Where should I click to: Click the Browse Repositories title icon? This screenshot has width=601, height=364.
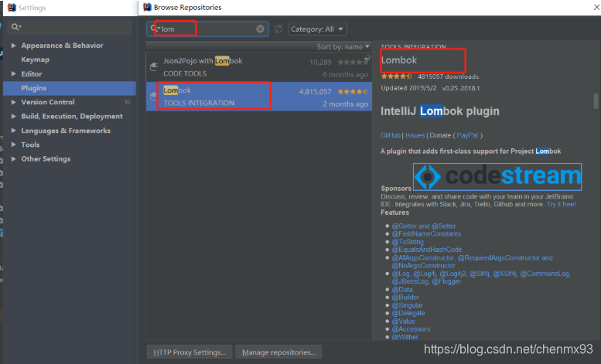tap(147, 7)
